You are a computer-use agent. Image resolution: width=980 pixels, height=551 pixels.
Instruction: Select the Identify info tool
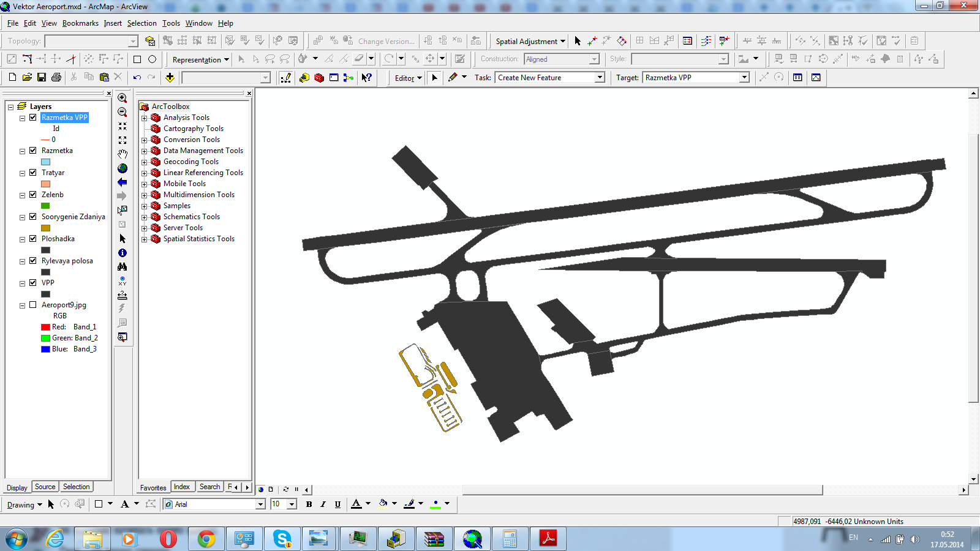[x=123, y=253]
